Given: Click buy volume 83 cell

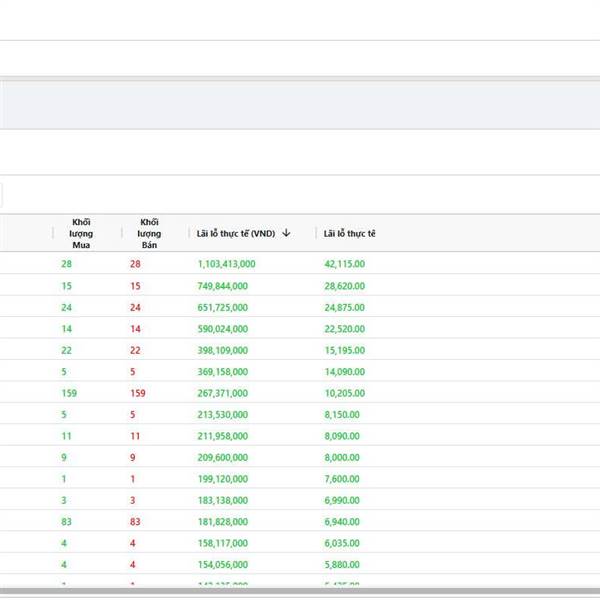Looking at the screenshot, I should coord(66,522).
